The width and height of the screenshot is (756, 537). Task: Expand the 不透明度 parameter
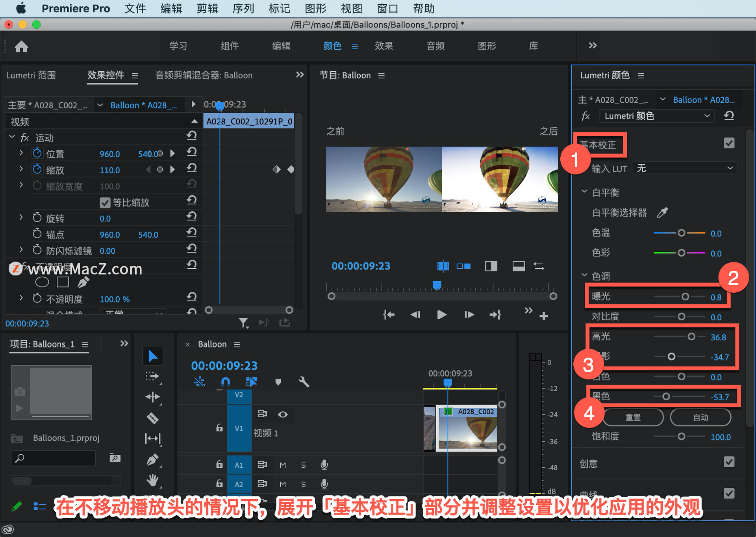click(21, 298)
